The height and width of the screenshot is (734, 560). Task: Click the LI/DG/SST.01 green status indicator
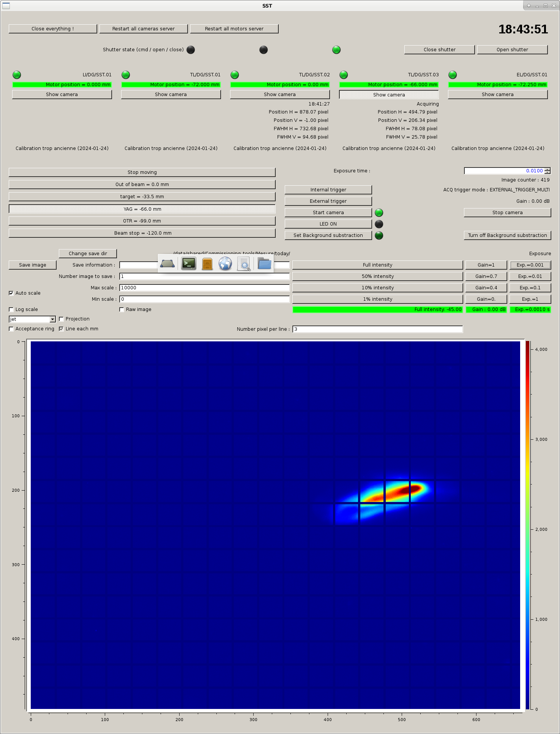17,75
